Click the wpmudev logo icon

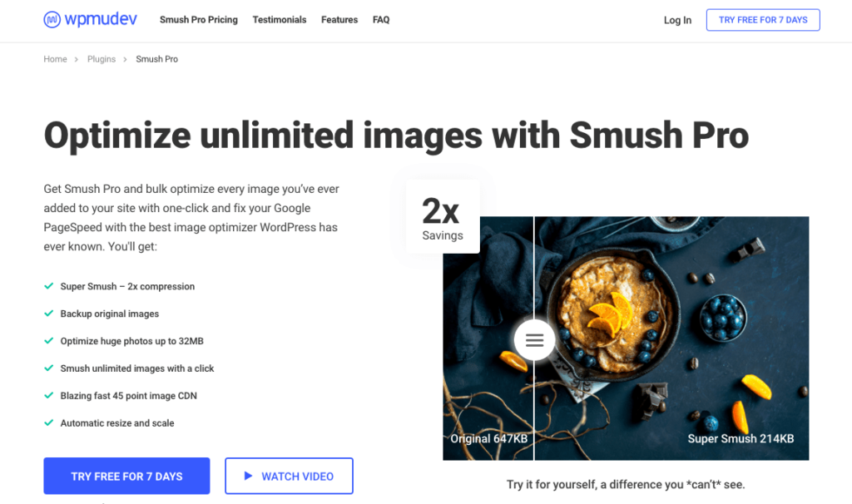52,20
